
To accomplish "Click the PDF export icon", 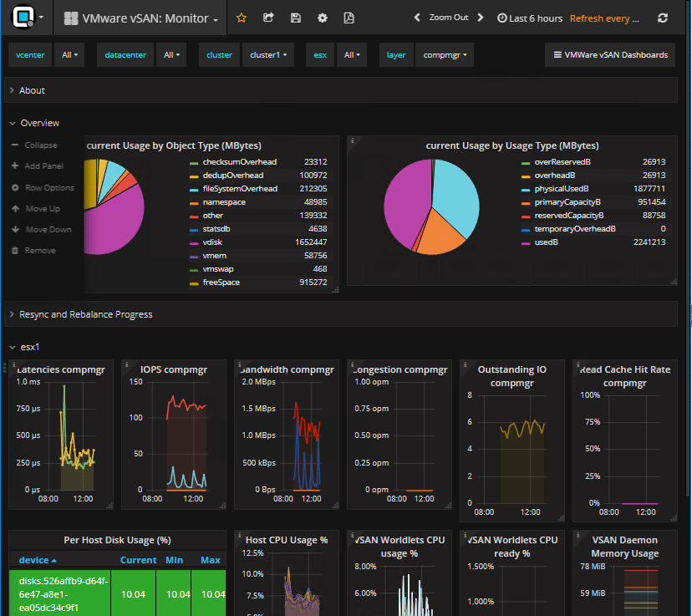I will tap(349, 18).
